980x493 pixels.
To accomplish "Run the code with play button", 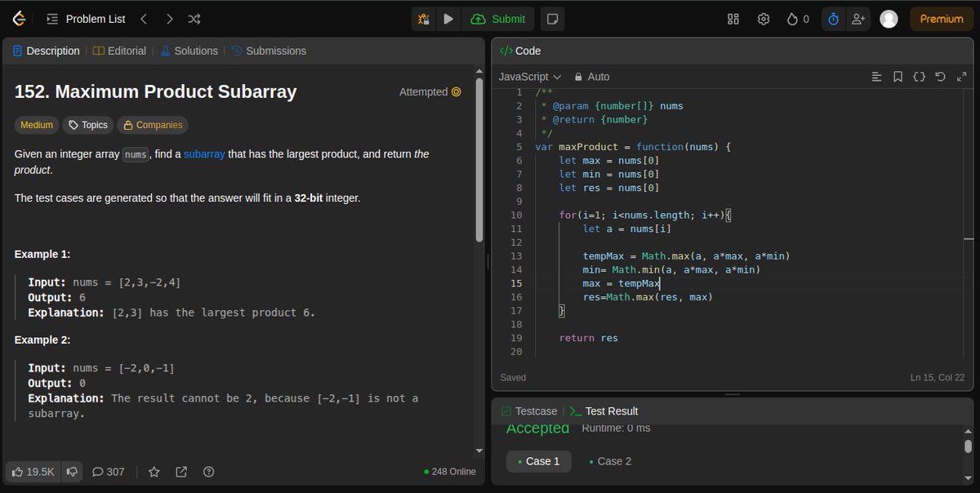I will click(x=448, y=19).
